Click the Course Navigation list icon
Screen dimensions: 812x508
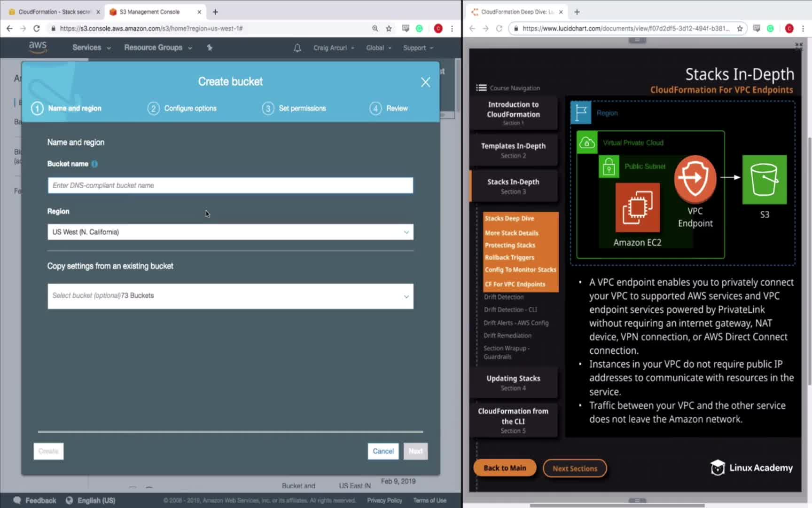tap(481, 88)
